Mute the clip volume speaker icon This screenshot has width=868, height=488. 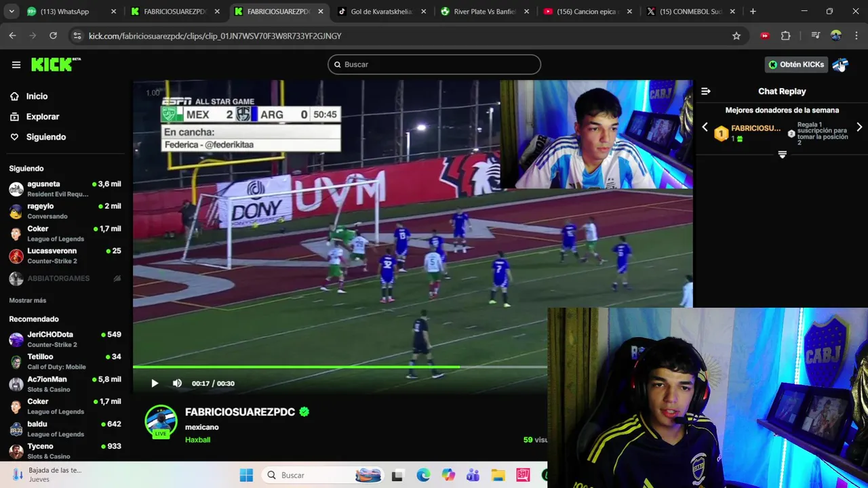177,383
